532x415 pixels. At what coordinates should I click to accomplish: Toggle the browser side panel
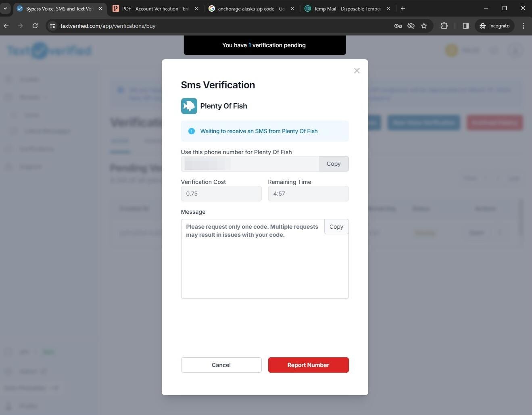466,26
